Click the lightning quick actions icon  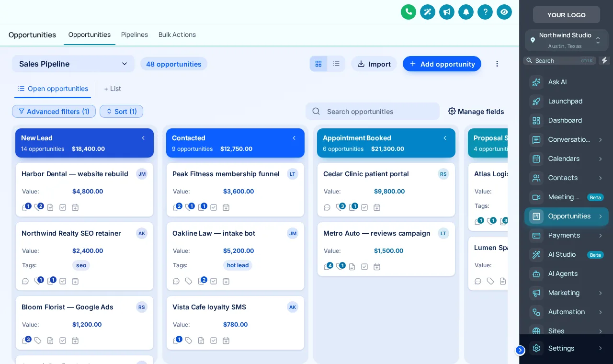[604, 60]
